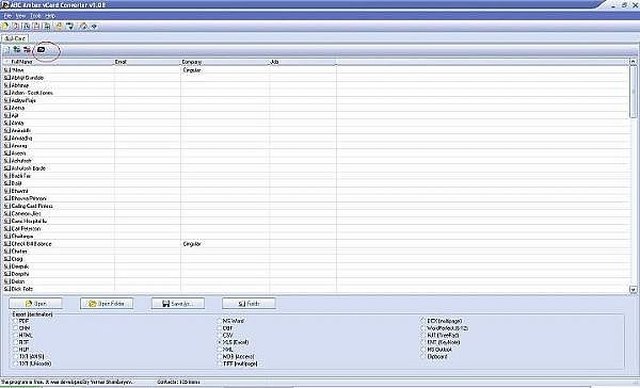The height and width of the screenshot is (388, 640).
Task: Select the DBF export option
Action: (x=225, y=328)
